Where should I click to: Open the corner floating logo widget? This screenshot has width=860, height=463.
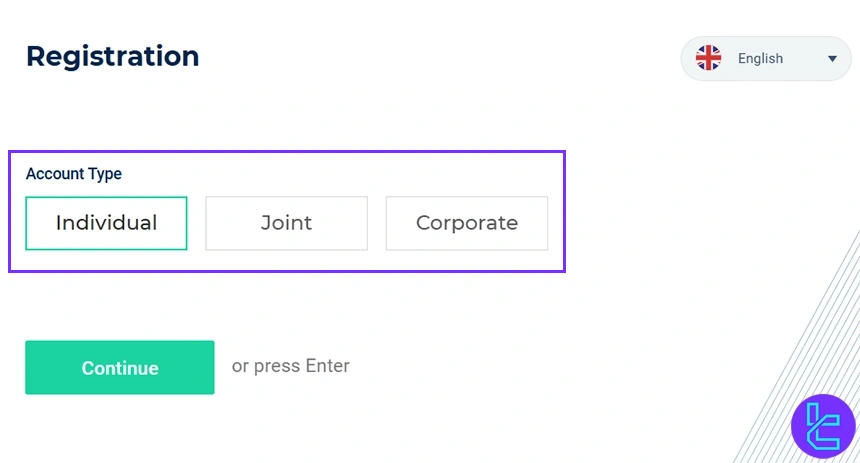[x=823, y=425]
